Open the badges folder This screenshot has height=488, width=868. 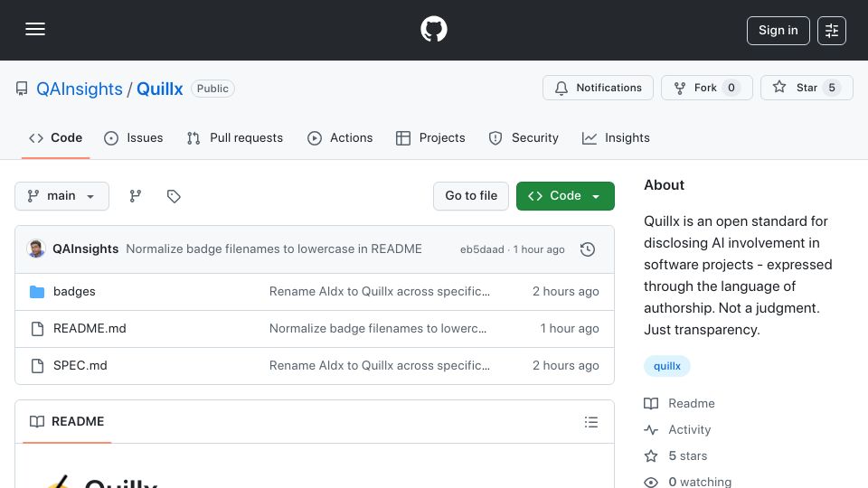click(x=74, y=292)
